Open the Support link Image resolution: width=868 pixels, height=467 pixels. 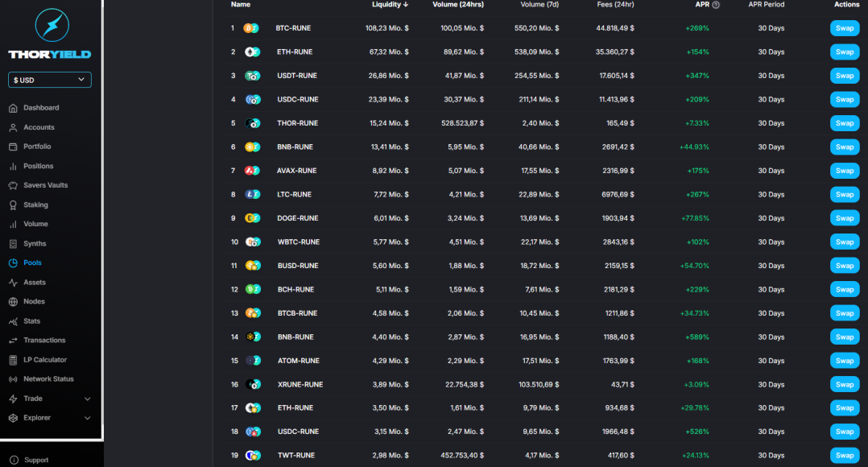click(36, 460)
